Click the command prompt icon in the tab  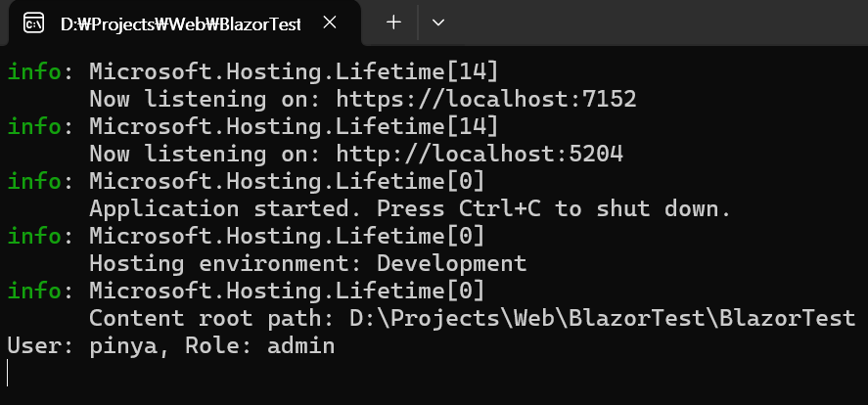coord(34,23)
